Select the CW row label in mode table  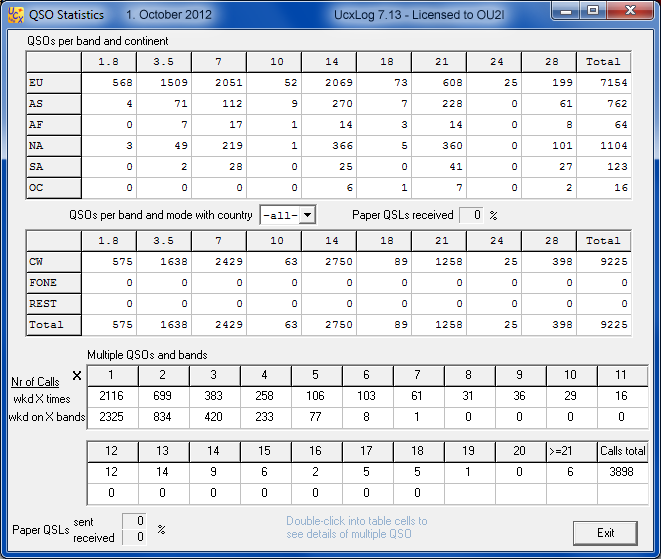pos(53,262)
